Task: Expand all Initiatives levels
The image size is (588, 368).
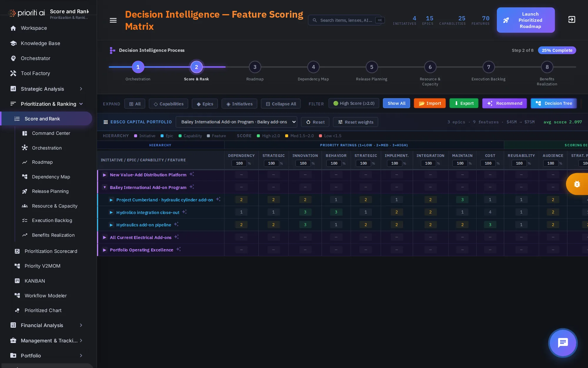Action: point(239,104)
